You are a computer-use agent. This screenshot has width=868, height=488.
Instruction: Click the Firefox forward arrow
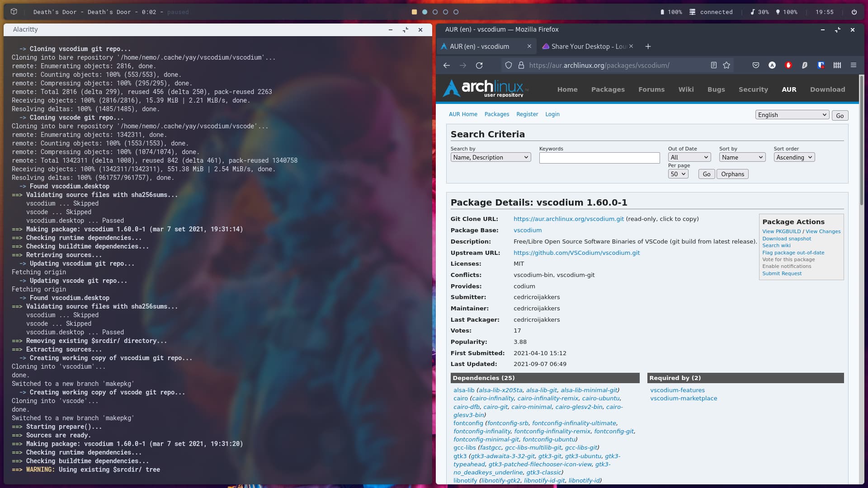[463, 66]
